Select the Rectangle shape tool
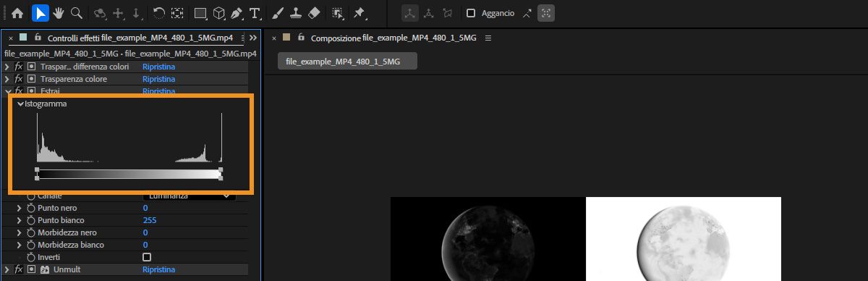This screenshot has width=868, height=281. point(200,13)
